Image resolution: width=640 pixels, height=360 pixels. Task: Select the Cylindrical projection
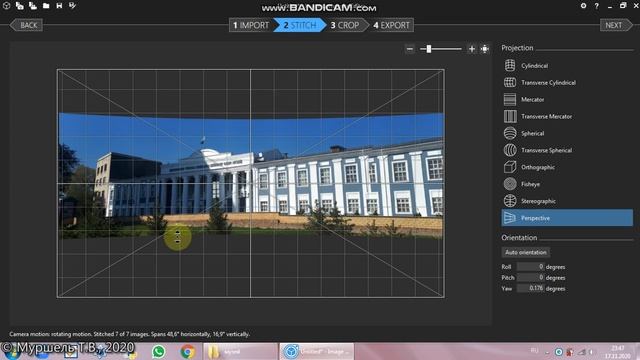(567, 65)
